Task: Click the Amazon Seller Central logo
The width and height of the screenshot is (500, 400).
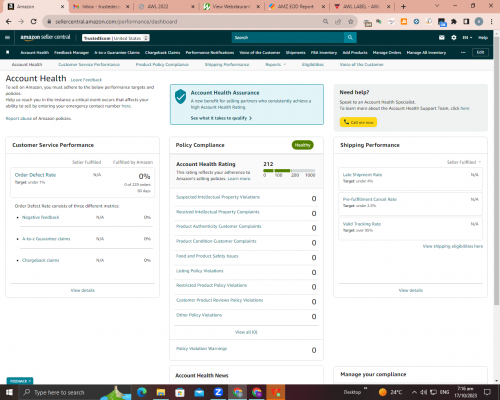Action: point(45,37)
